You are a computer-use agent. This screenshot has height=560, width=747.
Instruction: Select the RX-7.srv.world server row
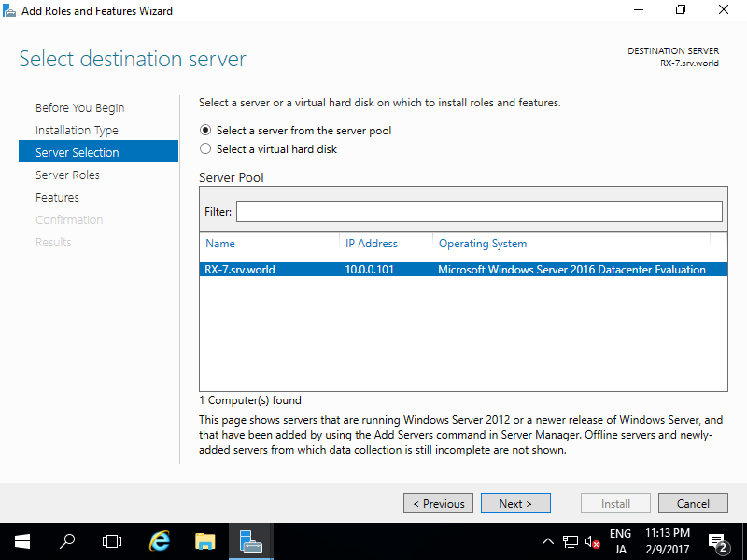tap(373, 269)
